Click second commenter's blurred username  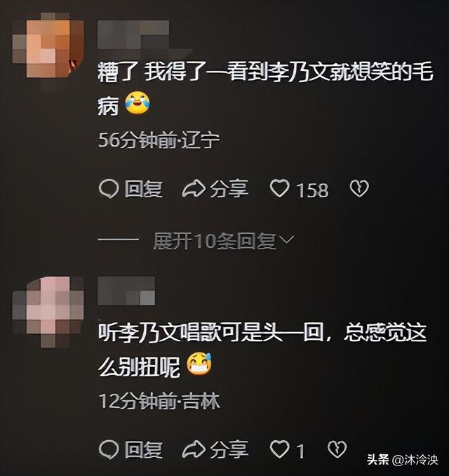point(126,291)
